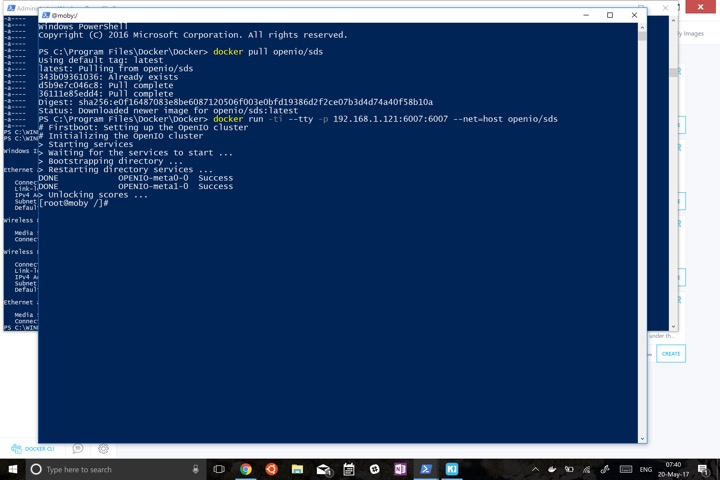Click the Cortana search circle icon
720x480 pixels.
36,469
